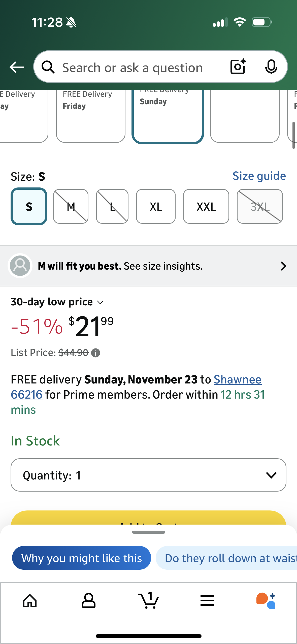The width and height of the screenshot is (297, 644).
Task: Tap the Shawnee 66216 delivery location link
Action: pyautogui.click(x=237, y=380)
